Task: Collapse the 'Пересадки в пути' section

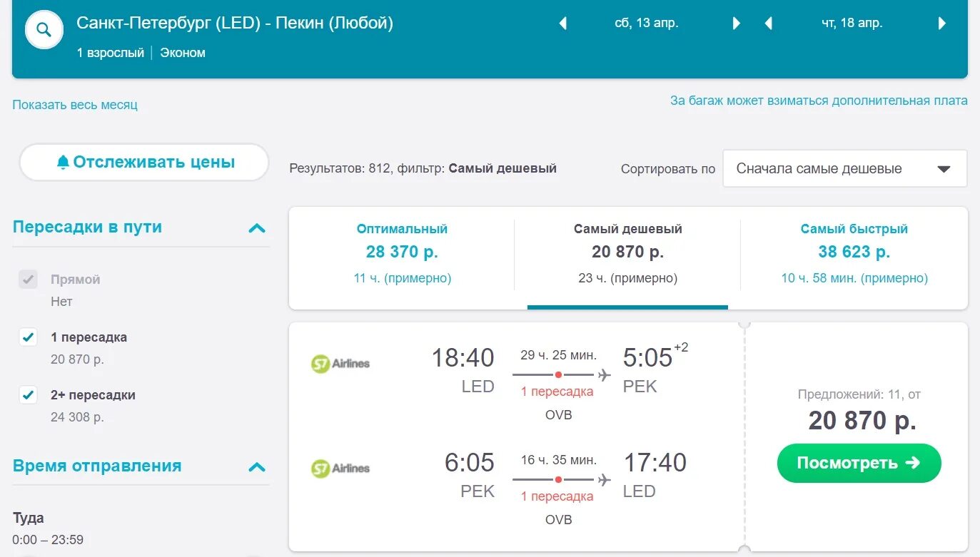Action: pos(256,228)
